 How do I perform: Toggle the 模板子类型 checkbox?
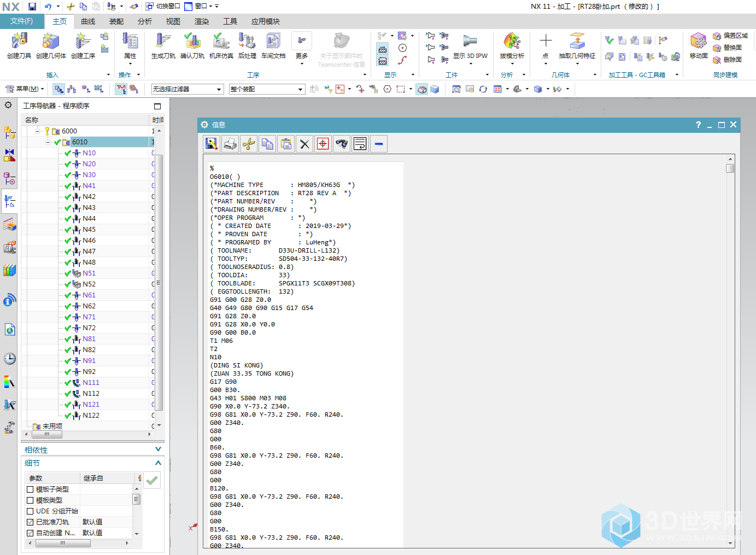pyautogui.click(x=30, y=489)
